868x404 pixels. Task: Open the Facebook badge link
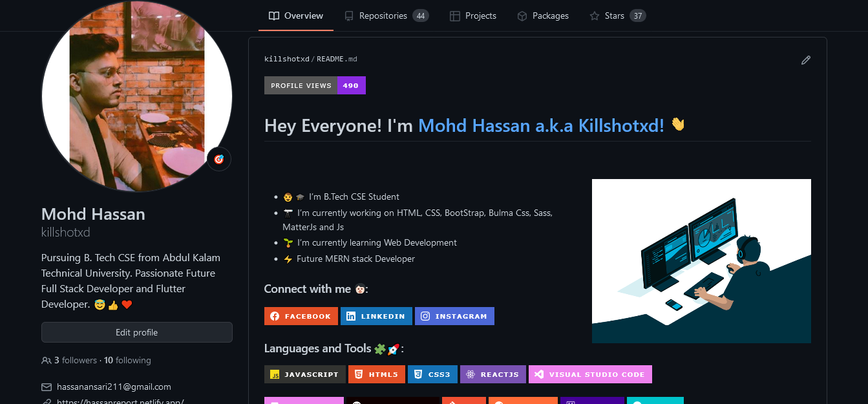click(x=301, y=316)
